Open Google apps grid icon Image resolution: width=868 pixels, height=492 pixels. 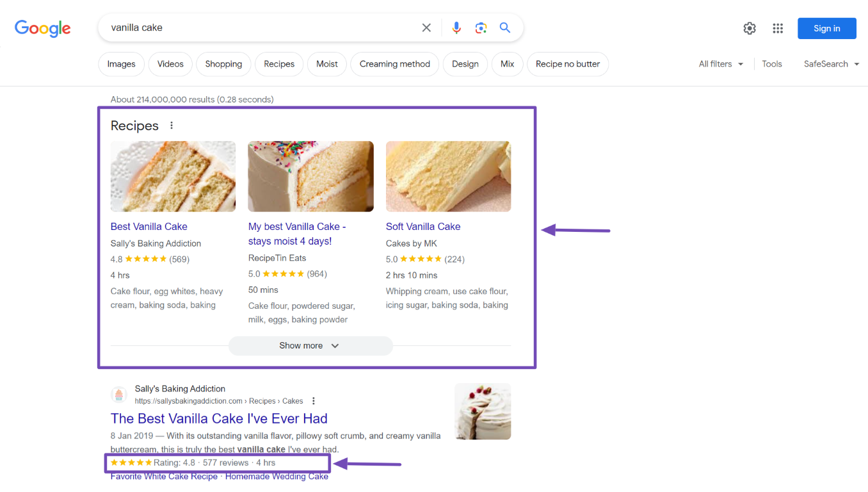(778, 28)
